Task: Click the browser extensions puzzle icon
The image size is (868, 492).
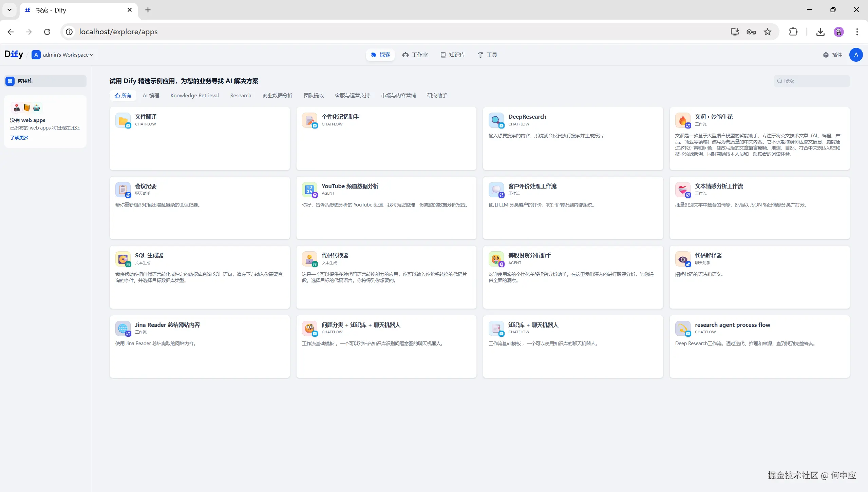Action: point(793,32)
